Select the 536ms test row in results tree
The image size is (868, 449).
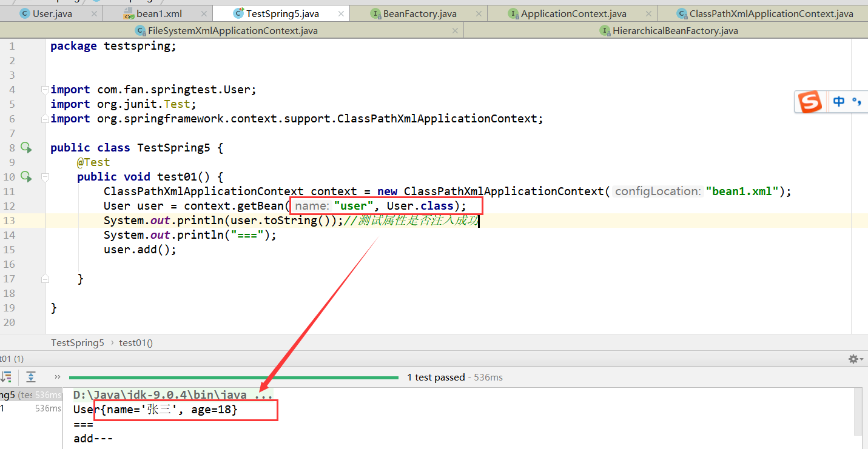tap(30, 408)
